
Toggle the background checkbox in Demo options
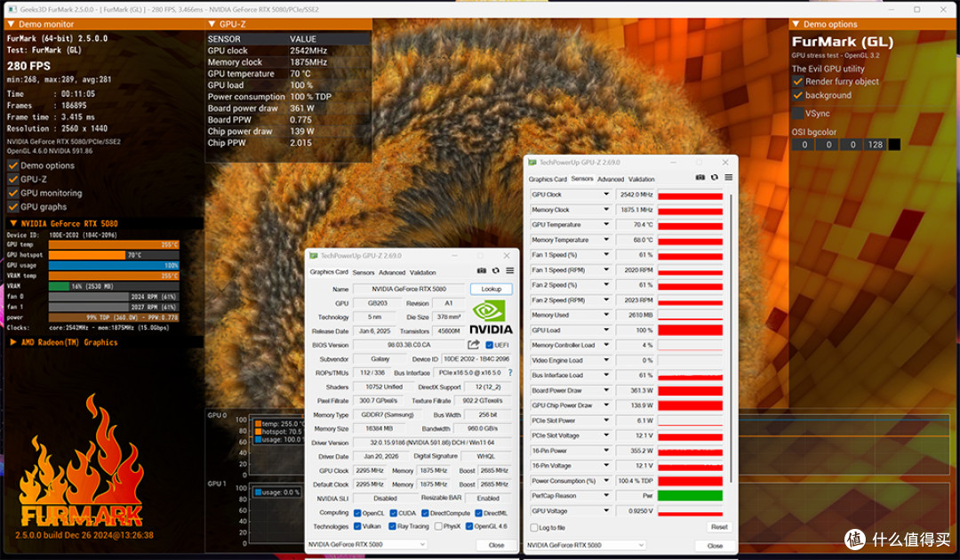tap(797, 95)
